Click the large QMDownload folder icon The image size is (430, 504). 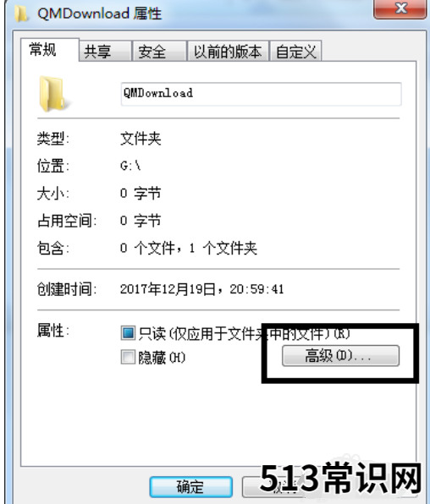[x=52, y=94]
